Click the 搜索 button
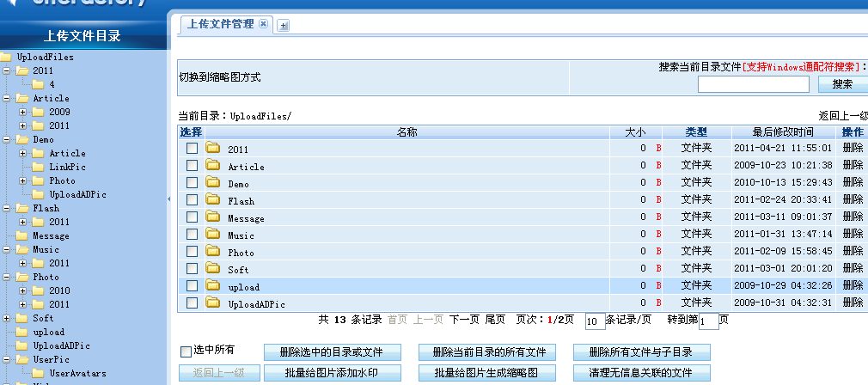The width and height of the screenshot is (868, 385). click(843, 84)
